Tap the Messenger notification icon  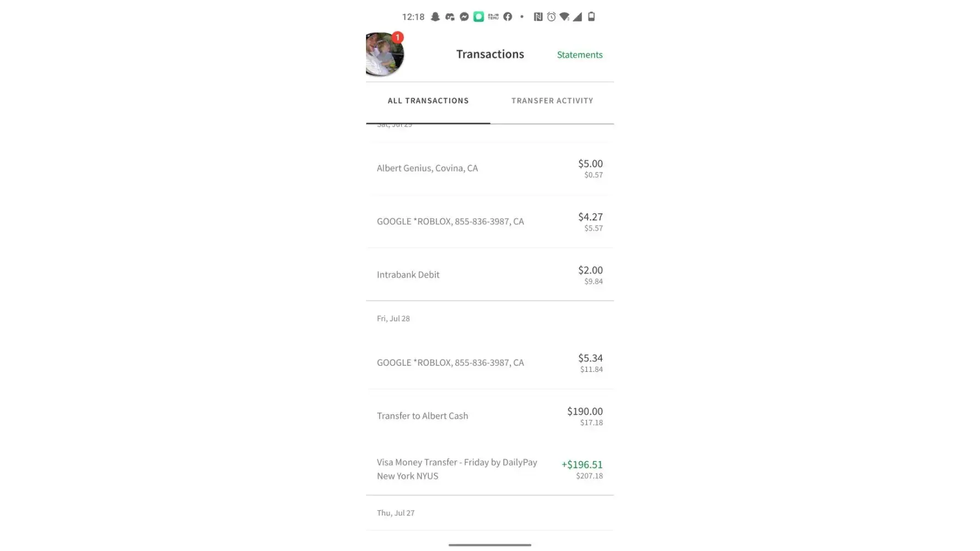[x=464, y=17]
